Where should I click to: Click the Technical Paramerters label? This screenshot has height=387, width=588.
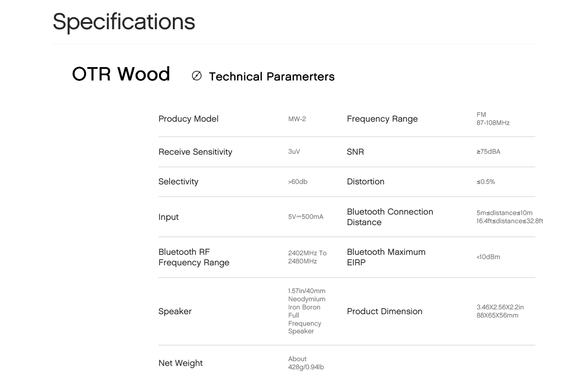point(271,77)
